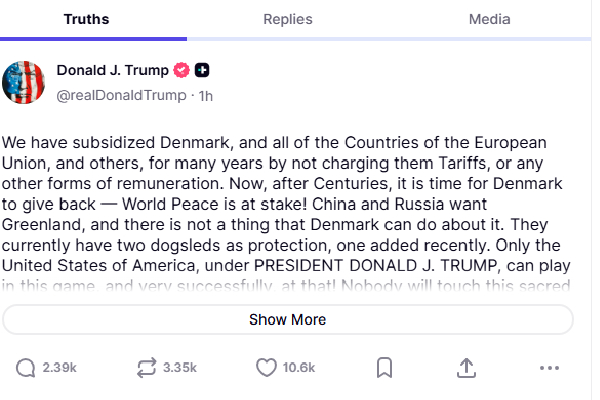Image resolution: width=600 pixels, height=400 pixels.
Task: Share the post via upload icon
Action: [x=466, y=368]
